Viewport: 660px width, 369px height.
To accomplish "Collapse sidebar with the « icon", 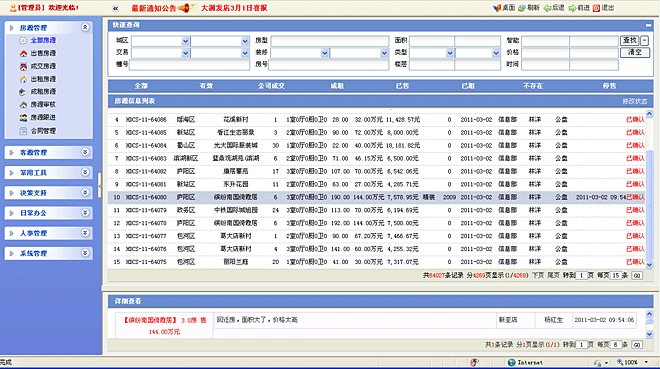I will (x=115, y=8).
